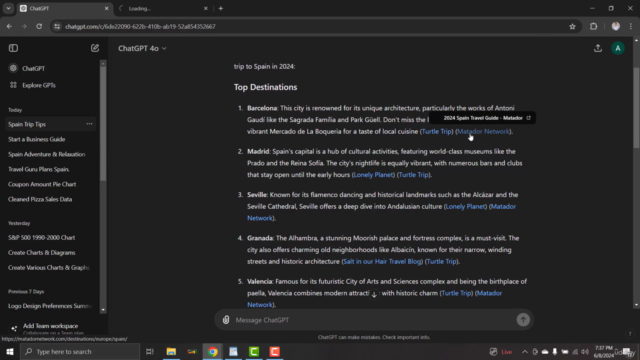Open volume control in system tray
640x360 pixels.
[585, 351]
